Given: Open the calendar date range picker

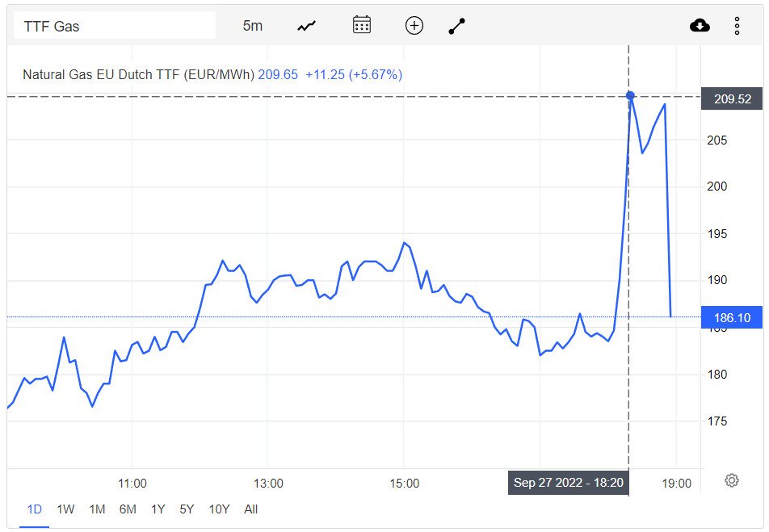Looking at the screenshot, I should click(x=361, y=25).
